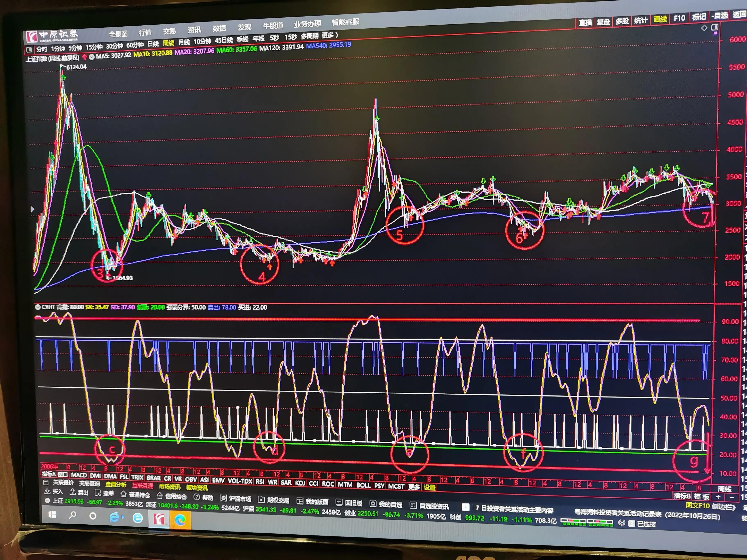The height and width of the screenshot is (560, 747).
Task: Toggle the left panel icon beside 分时
Action: (x=29, y=50)
